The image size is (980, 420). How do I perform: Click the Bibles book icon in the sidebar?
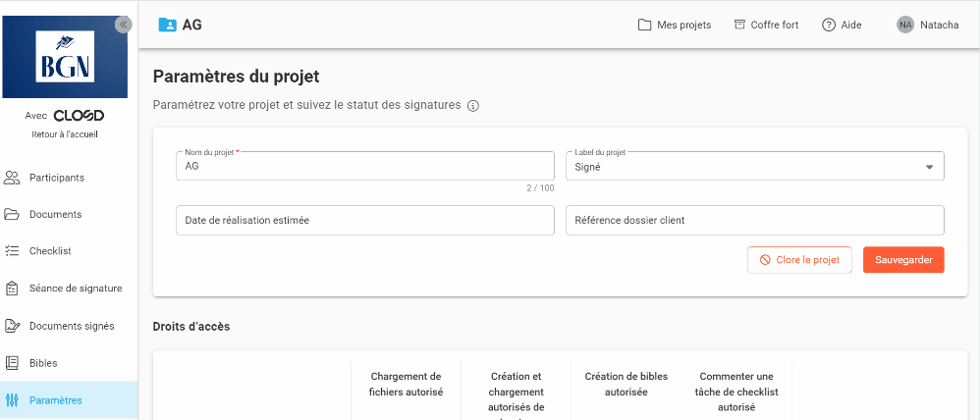tap(13, 363)
